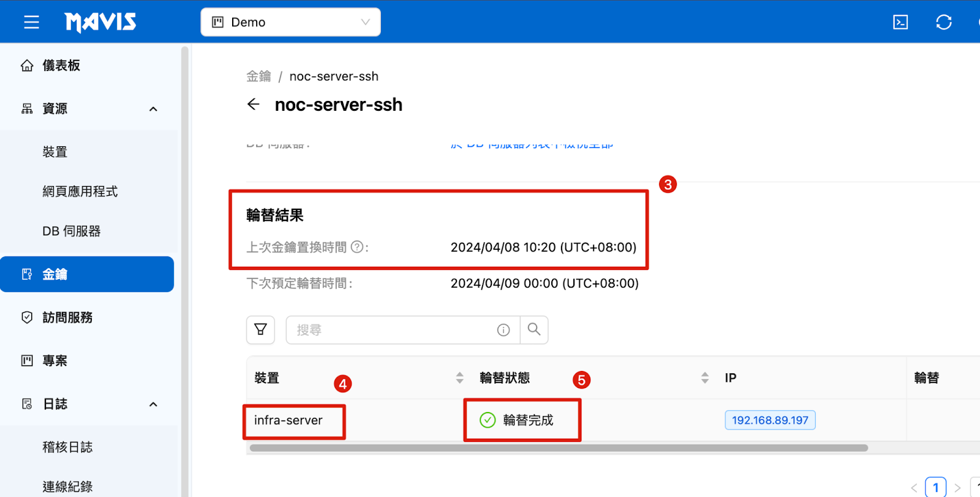Viewport: 980px width, 497px height.
Task: Click the back arrow beside noc-server-ssh
Action: [254, 104]
